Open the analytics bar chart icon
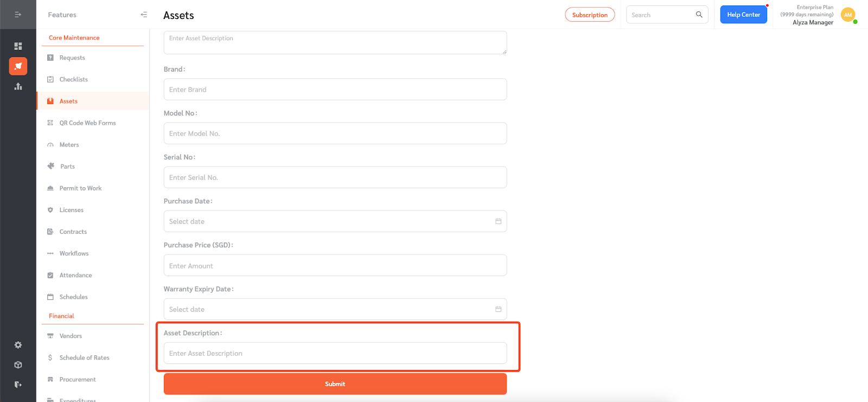Image resolution: width=868 pixels, height=402 pixels. pos(18,86)
